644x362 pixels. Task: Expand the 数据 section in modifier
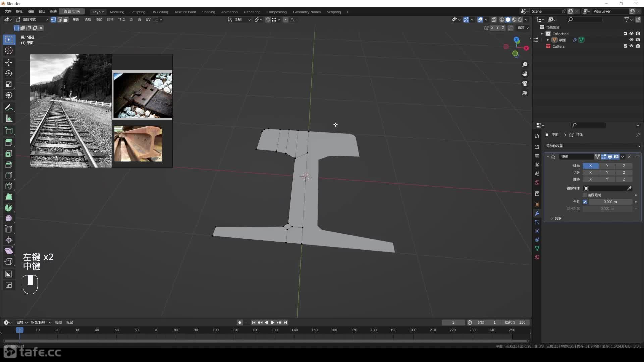tap(556, 218)
